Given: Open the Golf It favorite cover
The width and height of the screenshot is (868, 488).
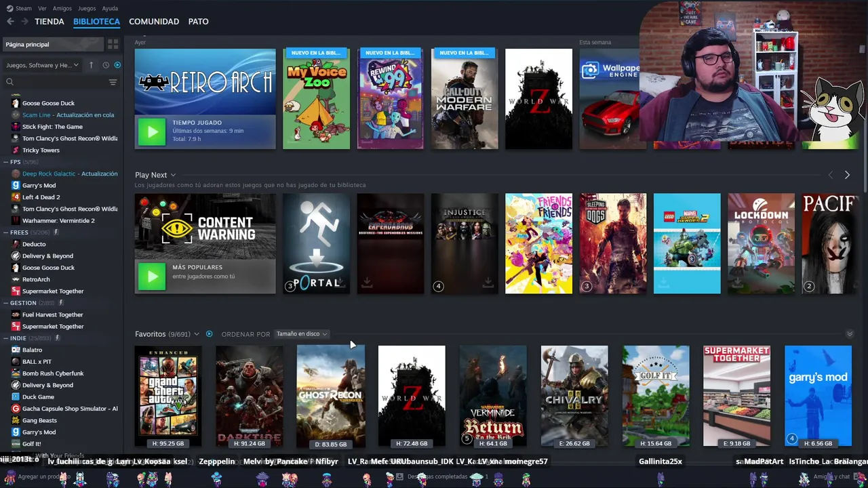Looking at the screenshot, I should (x=656, y=396).
